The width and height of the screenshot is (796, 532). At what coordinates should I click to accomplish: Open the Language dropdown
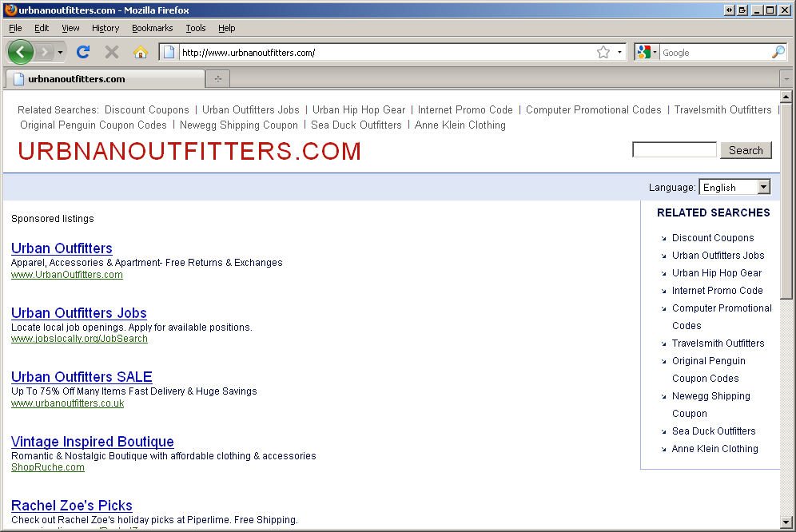[x=734, y=187]
